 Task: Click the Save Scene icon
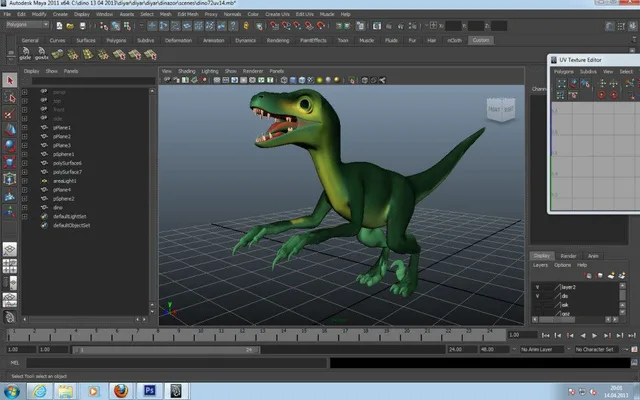coord(82,26)
